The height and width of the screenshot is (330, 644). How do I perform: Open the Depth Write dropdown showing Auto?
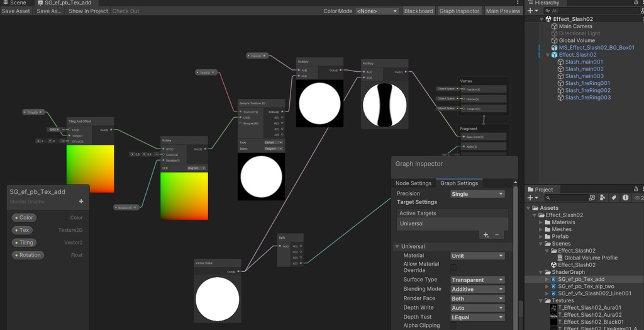coord(477,308)
